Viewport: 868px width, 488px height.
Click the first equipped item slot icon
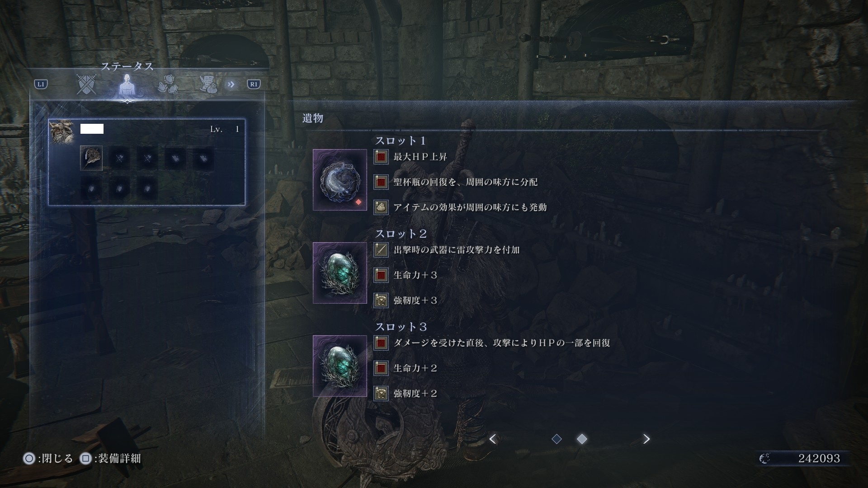click(x=91, y=158)
